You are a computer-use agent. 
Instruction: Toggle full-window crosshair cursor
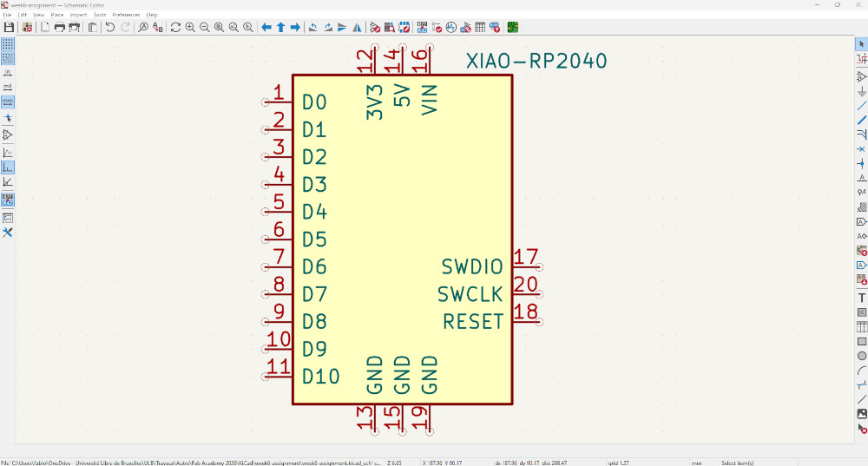click(8, 118)
